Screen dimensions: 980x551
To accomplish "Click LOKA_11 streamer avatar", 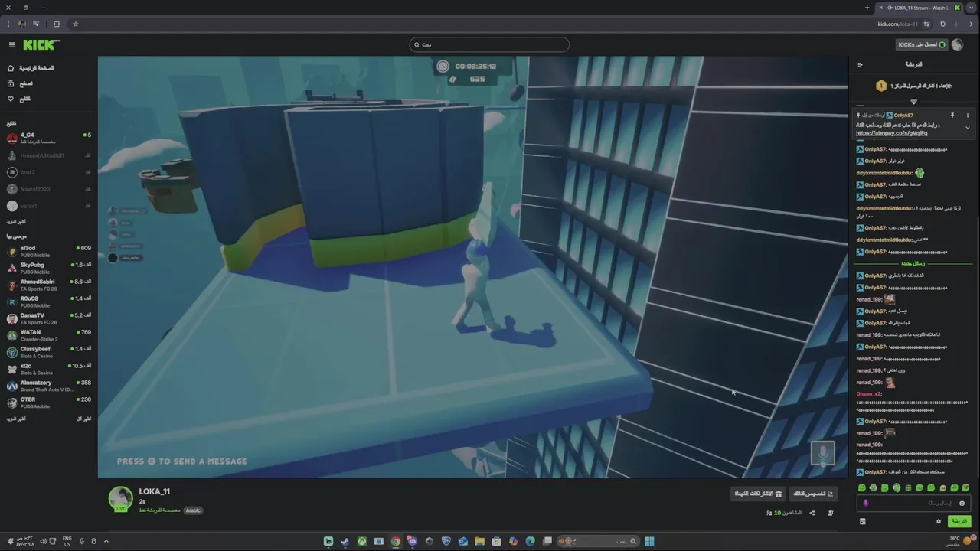I will (120, 499).
